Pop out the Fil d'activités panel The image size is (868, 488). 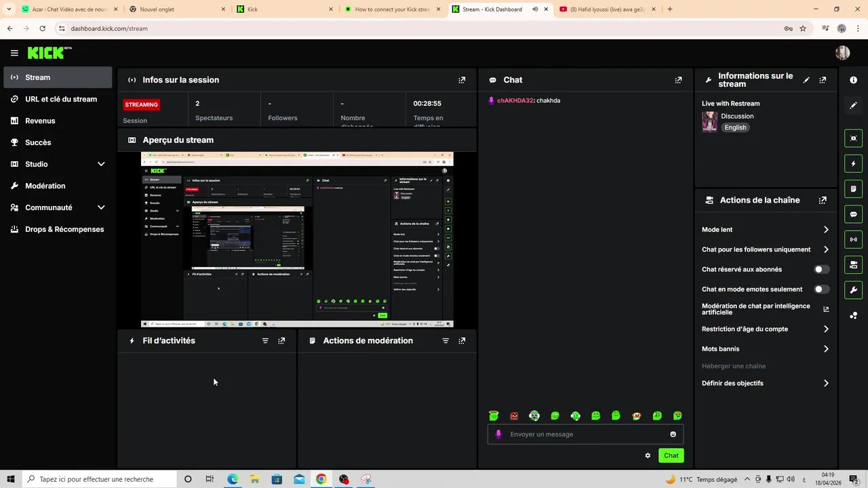281,341
